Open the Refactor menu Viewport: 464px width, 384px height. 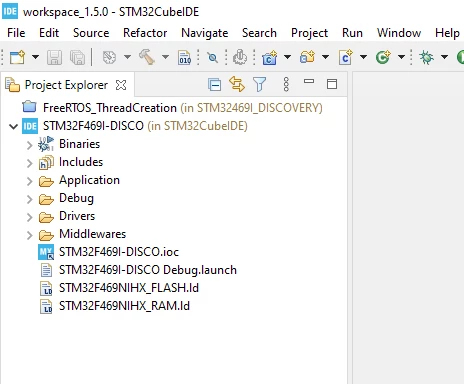pyautogui.click(x=145, y=33)
